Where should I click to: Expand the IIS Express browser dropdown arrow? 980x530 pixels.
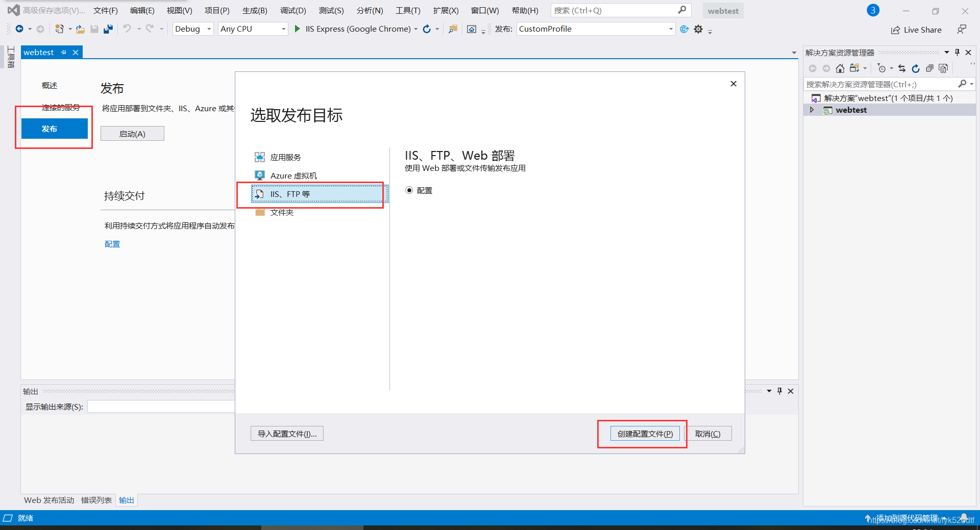[416, 29]
